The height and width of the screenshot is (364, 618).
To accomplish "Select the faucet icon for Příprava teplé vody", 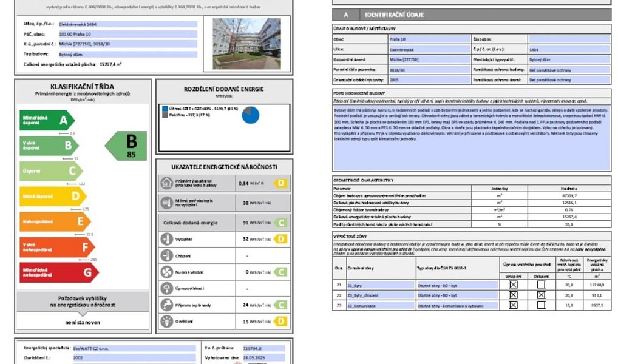I will pyautogui.click(x=167, y=305).
